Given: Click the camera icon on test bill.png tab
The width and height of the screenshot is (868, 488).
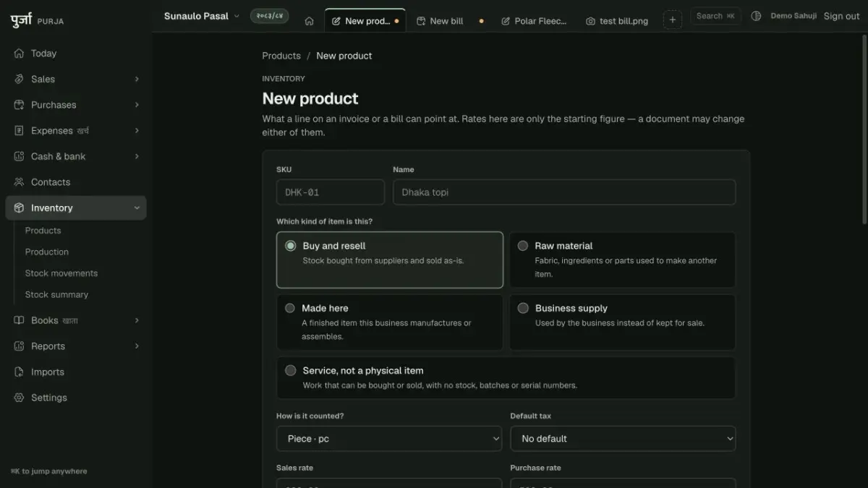Looking at the screenshot, I should pos(590,22).
